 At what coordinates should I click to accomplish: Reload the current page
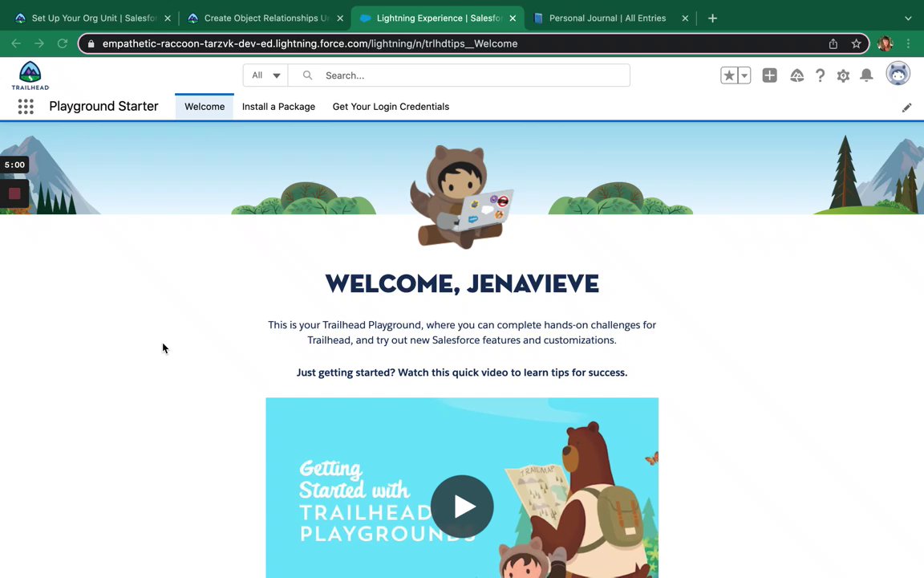click(x=62, y=43)
